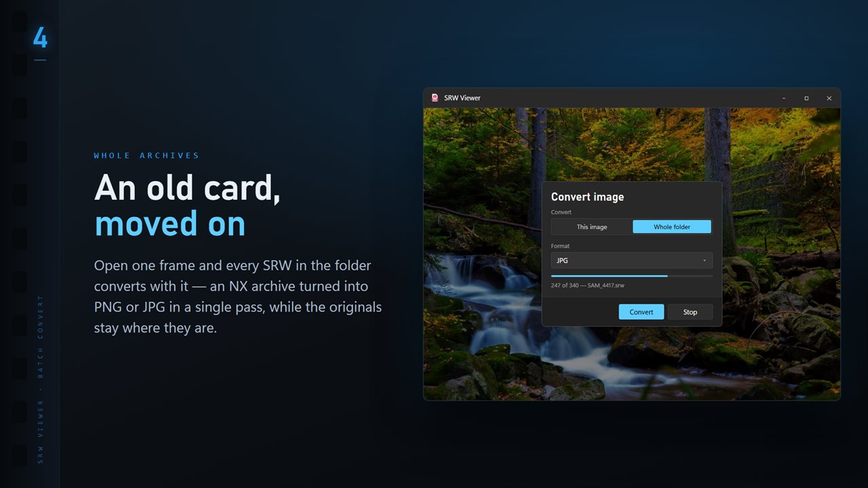
Task: Maximize the SRW Viewer window
Action: [806, 98]
